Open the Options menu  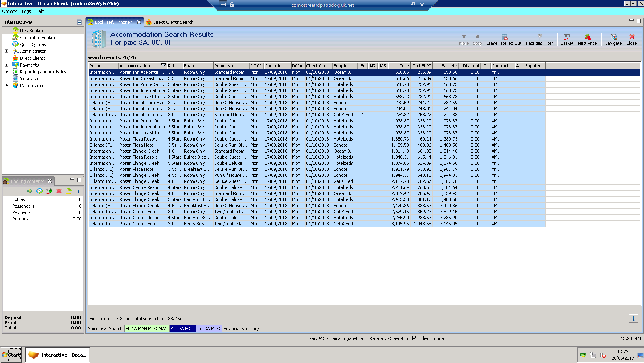coord(10,12)
